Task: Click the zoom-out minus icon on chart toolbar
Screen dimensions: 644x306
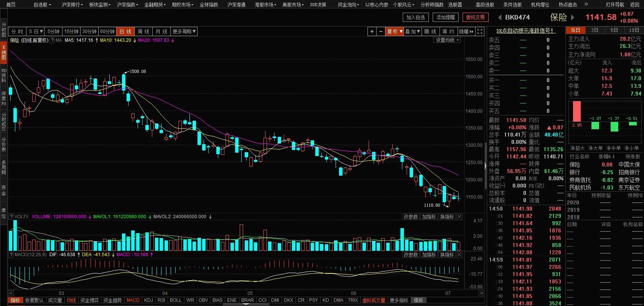Action: coord(380,31)
